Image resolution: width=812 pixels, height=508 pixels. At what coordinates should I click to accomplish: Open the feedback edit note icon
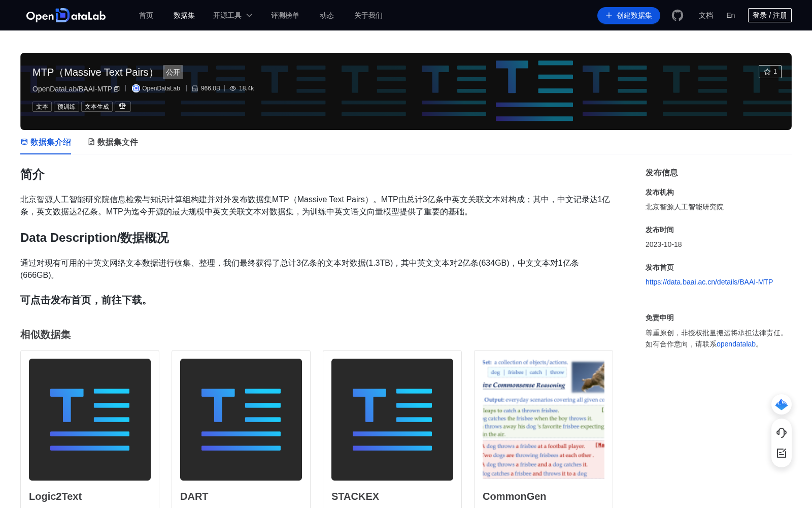[x=782, y=453]
